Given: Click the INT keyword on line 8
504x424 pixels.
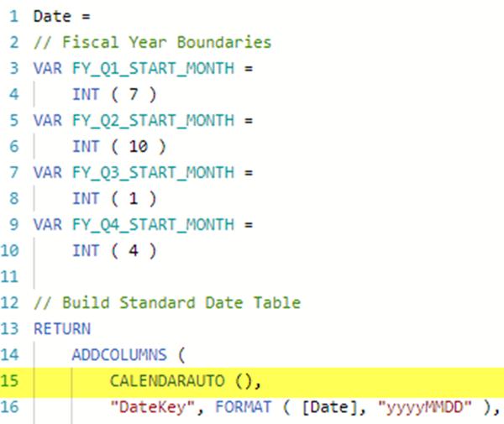Looking at the screenshot, I should point(86,198).
